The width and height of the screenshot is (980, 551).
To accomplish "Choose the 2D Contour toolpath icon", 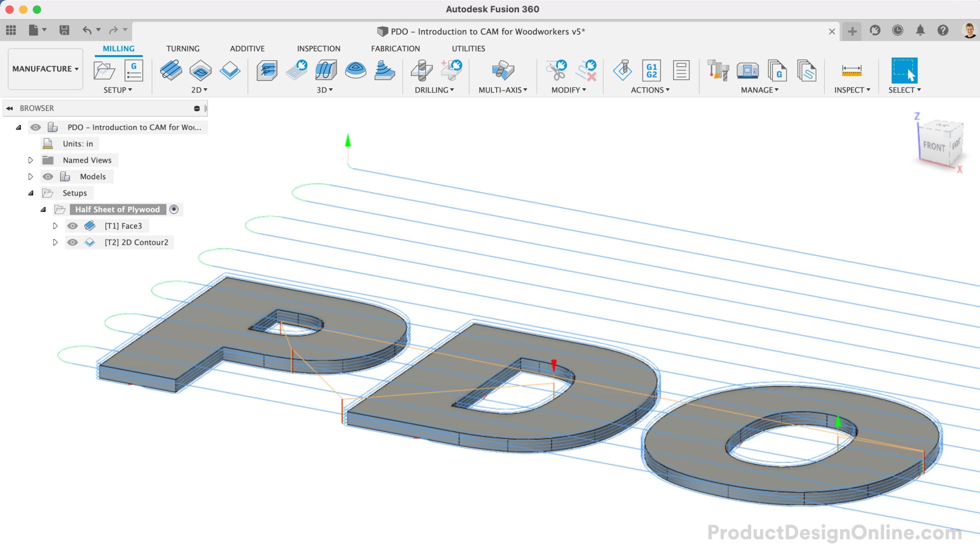I will tap(230, 70).
